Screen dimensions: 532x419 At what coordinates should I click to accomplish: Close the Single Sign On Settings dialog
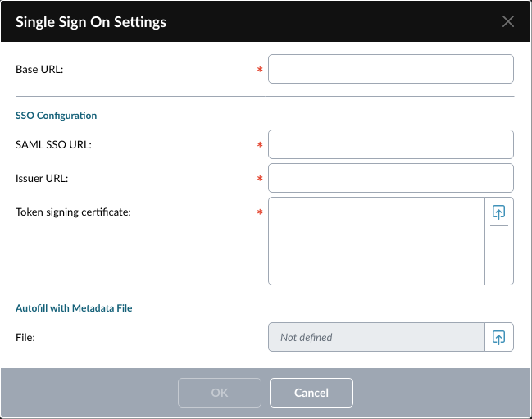[x=508, y=21]
